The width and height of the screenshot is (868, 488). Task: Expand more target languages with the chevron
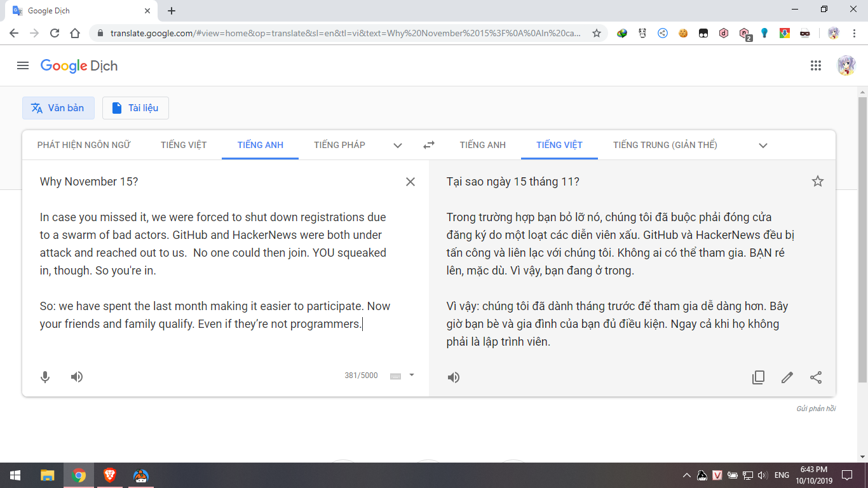763,146
